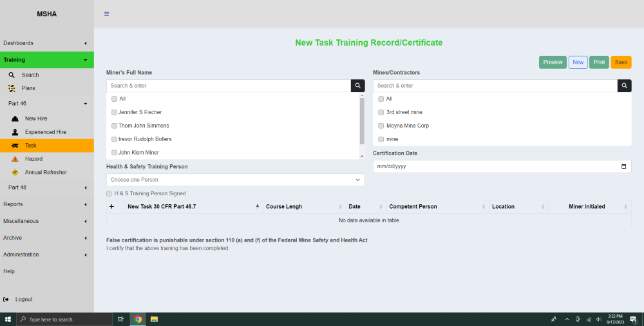Select the trevor Rudolph Bollers checkbox
Screen dimensions: 644x326
114,139
